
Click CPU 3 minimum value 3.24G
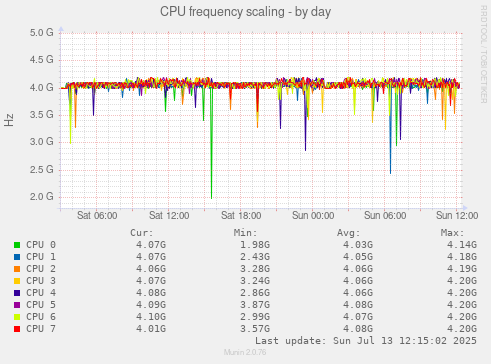click(x=255, y=281)
